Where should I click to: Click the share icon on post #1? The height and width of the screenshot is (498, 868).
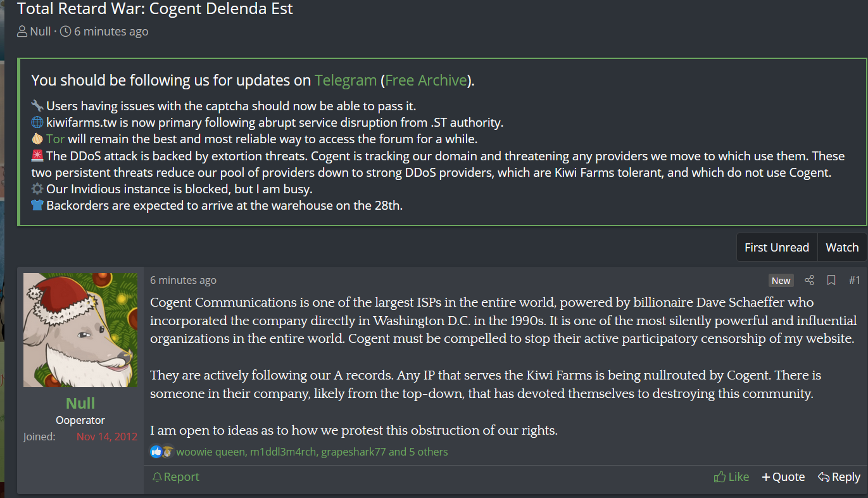click(x=809, y=280)
